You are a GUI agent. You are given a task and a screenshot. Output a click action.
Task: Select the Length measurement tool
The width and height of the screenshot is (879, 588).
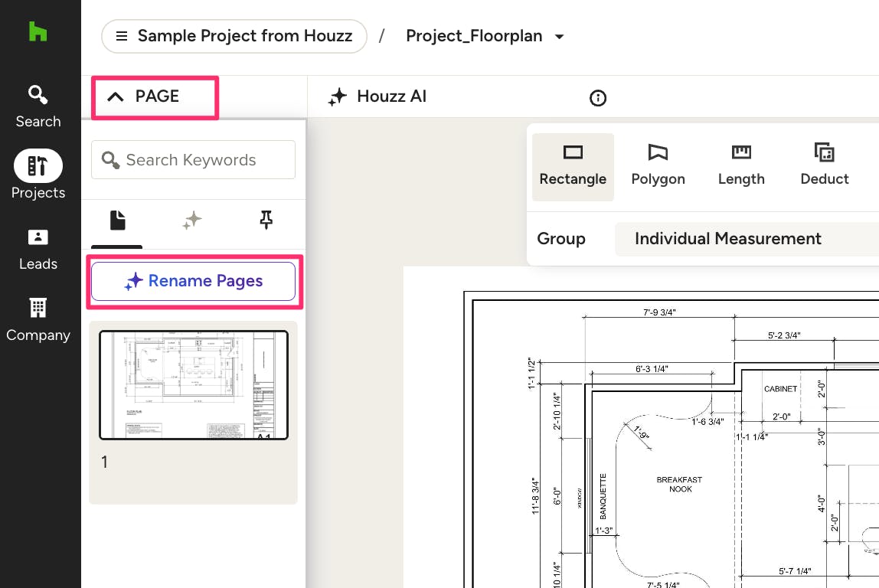click(x=741, y=166)
